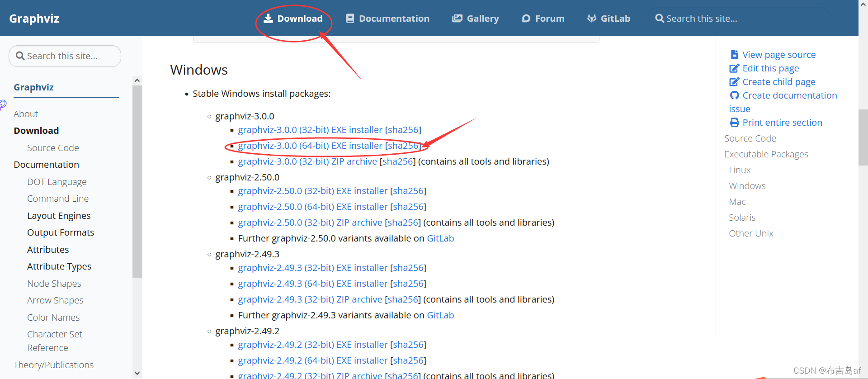Click the GitLab fox logo icon
This screenshot has width=868, height=379.
(591, 18)
